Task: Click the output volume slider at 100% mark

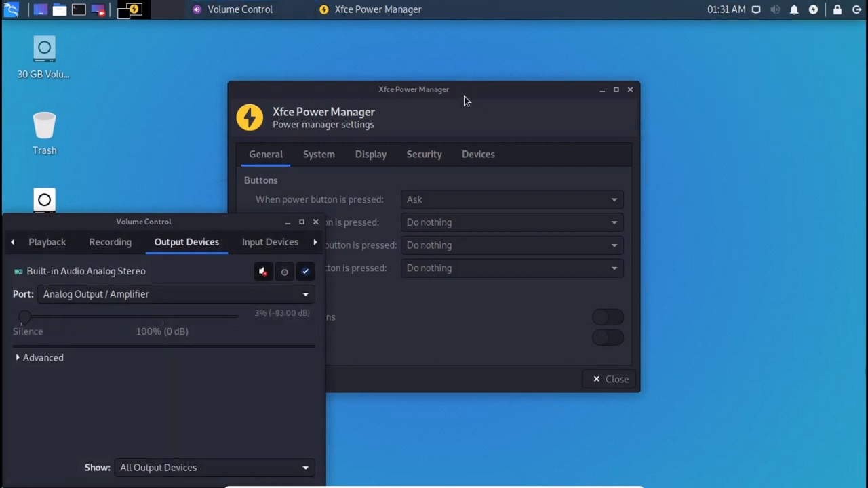Action: click(163, 317)
